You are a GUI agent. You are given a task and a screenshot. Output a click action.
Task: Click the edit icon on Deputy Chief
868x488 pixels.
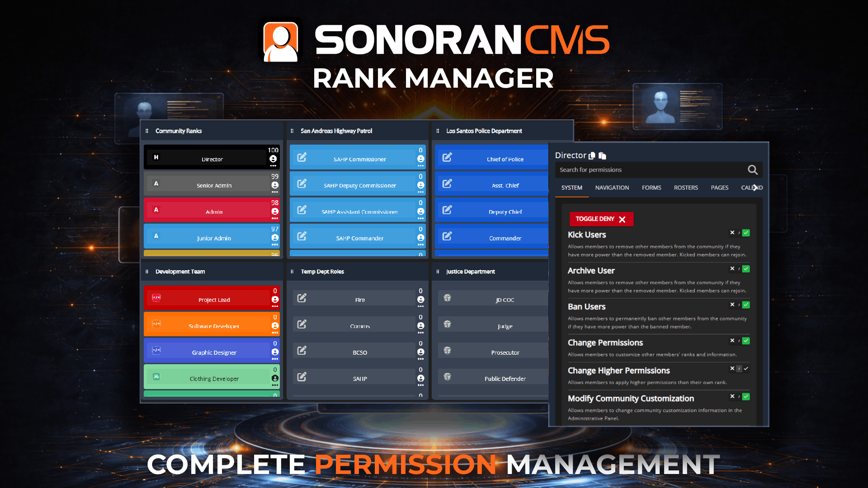(447, 210)
